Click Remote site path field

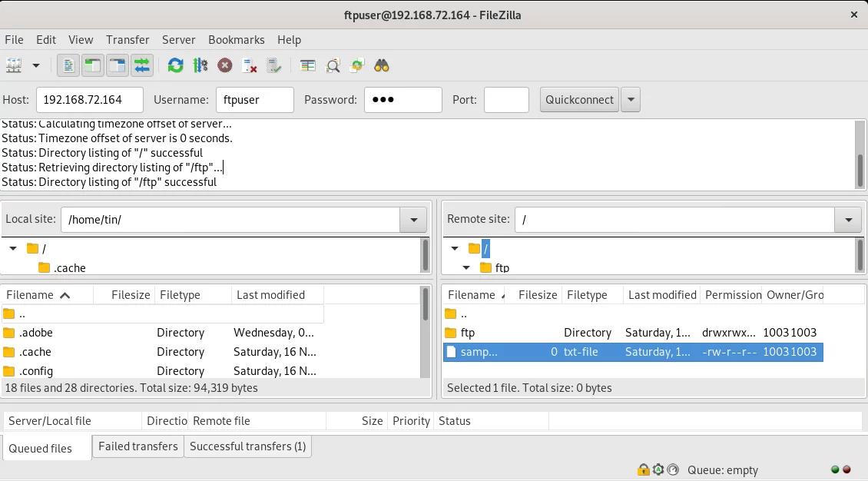pos(674,220)
